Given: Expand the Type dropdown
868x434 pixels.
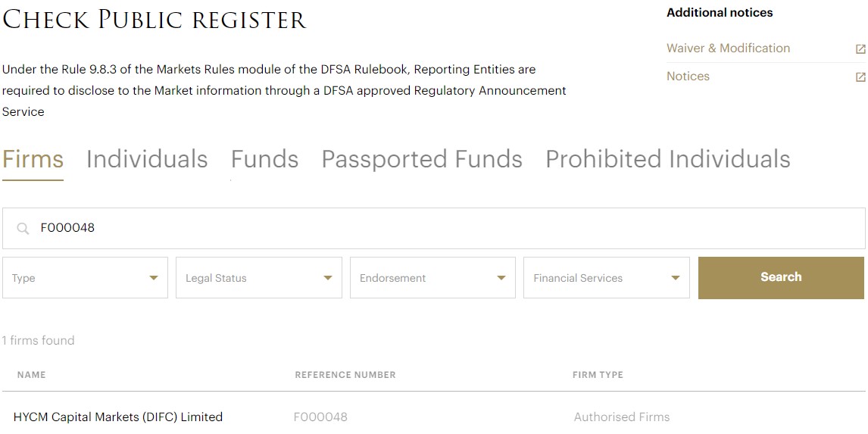Looking at the screenshot, I should click(x=85, y=278).
